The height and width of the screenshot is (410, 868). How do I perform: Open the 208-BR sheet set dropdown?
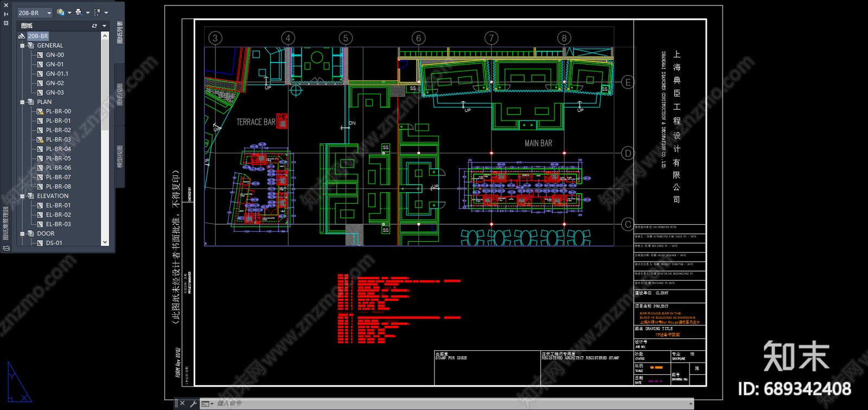click(x=34, y=12)
